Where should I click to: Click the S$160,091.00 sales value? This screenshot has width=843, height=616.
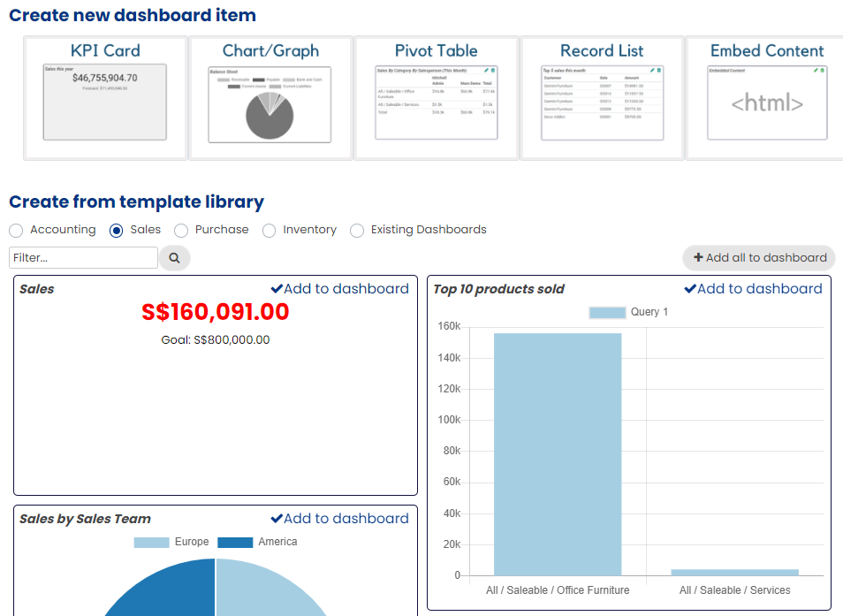point(215,312)
